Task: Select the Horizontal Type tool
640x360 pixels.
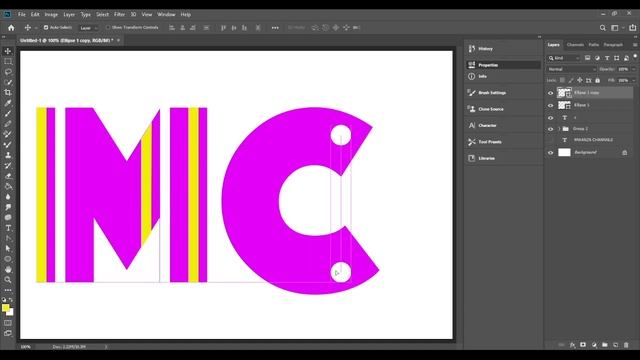Action: (8, 228)
